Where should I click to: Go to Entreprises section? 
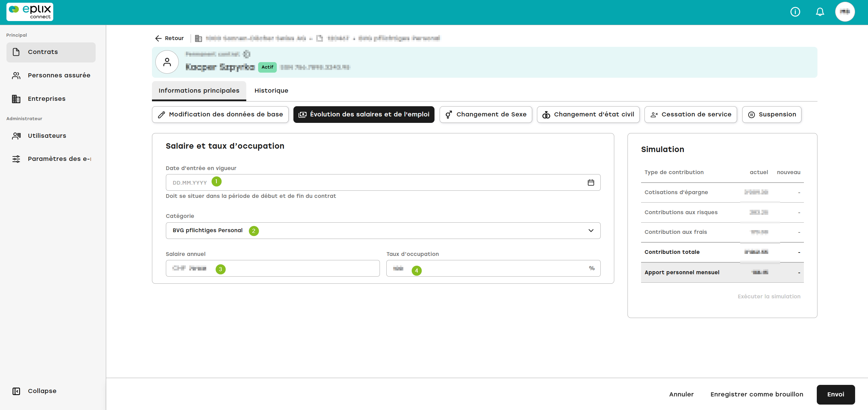point(51,99)
